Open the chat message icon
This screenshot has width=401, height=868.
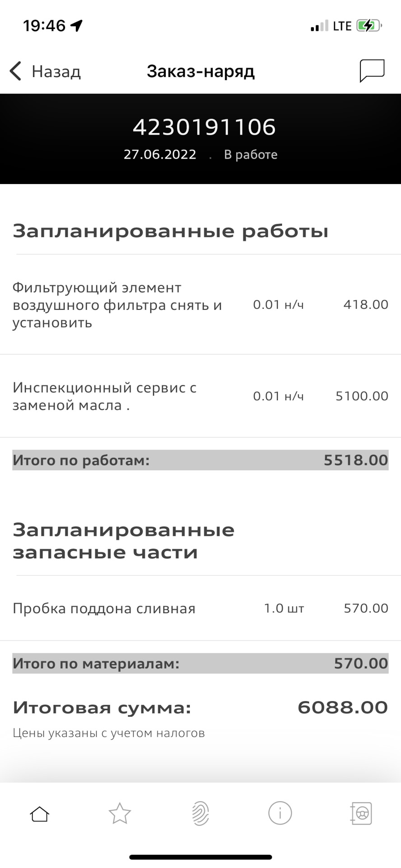point(372,71)
